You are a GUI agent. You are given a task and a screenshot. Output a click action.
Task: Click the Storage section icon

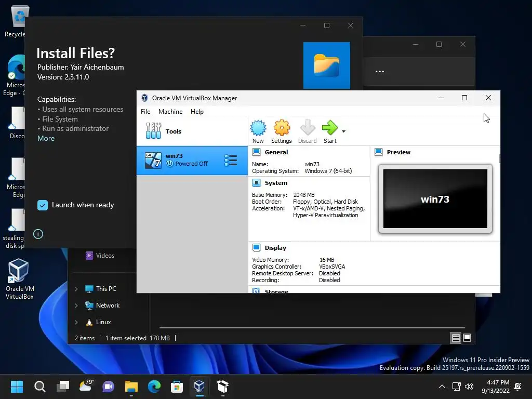(257, 290)
